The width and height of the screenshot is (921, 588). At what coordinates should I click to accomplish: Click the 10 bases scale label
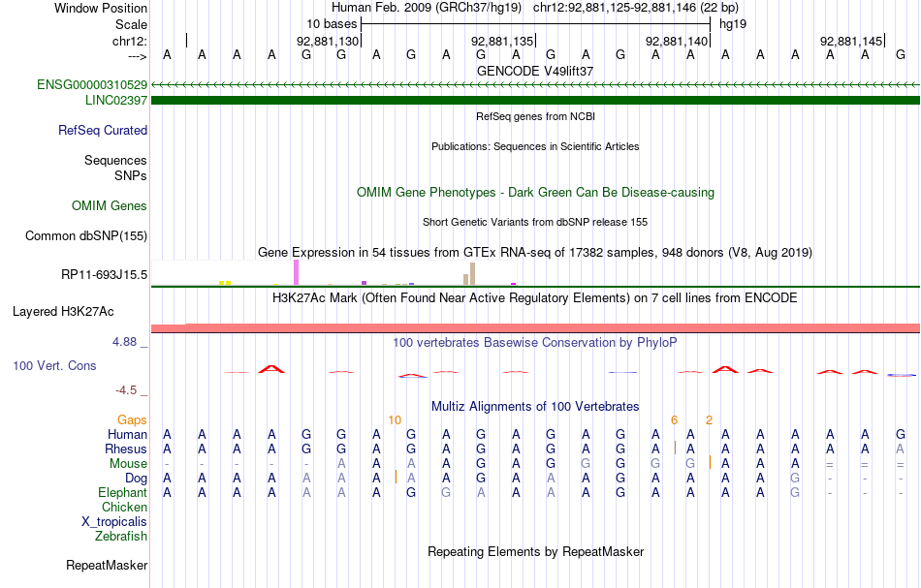click(x=332, y=24)
